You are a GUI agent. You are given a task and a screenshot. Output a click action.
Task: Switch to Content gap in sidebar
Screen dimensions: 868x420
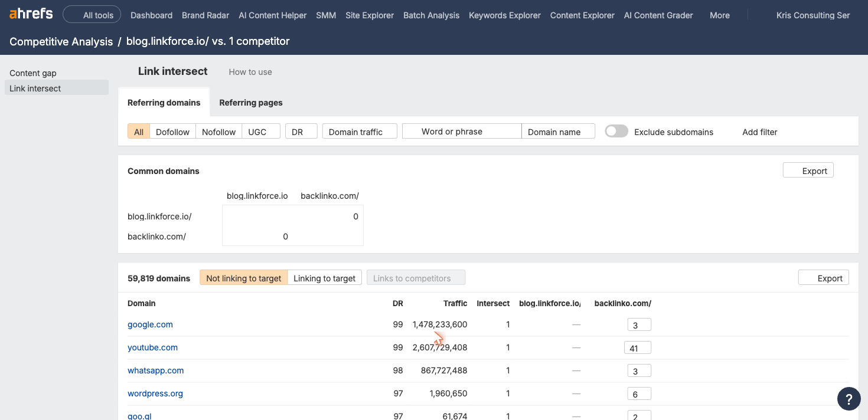click(33, 73)
